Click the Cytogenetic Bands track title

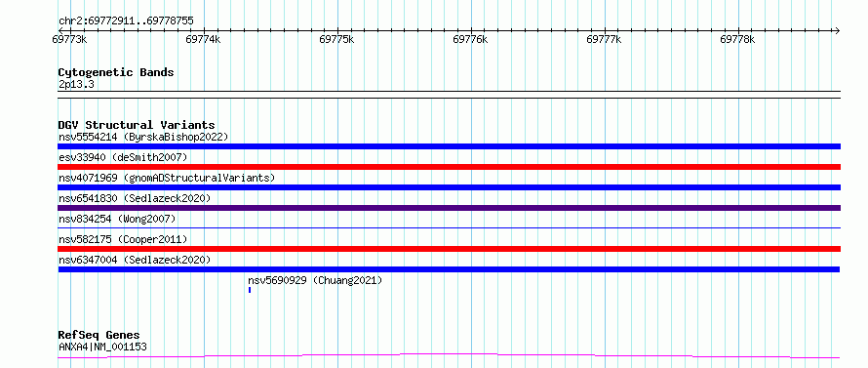116,72
